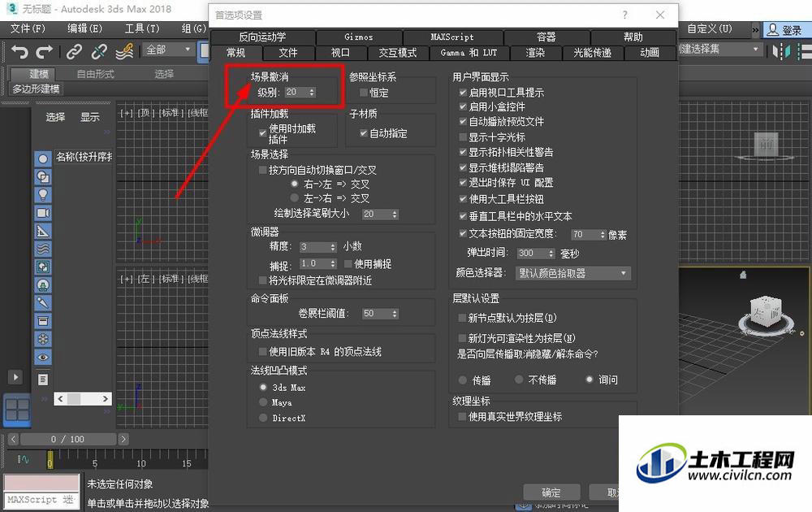812x512 pixels.
Task: Open the Gamma 和 LUT tab
Action: (x=469, y=53)
